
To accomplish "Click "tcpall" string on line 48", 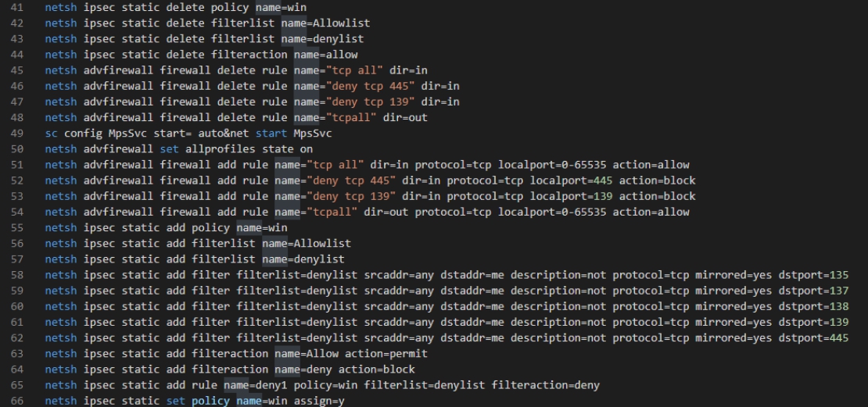I will (x=352, y=118).
